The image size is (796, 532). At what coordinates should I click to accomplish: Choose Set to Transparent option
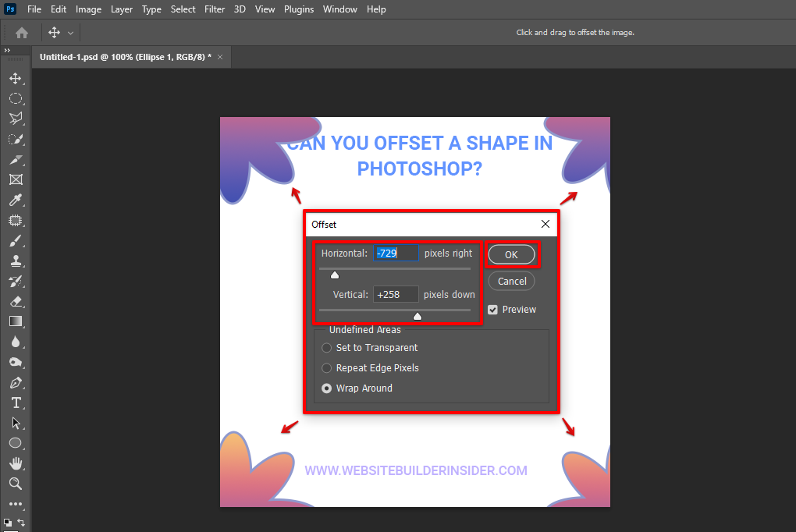pyautogui.click(x=327, y=348)
